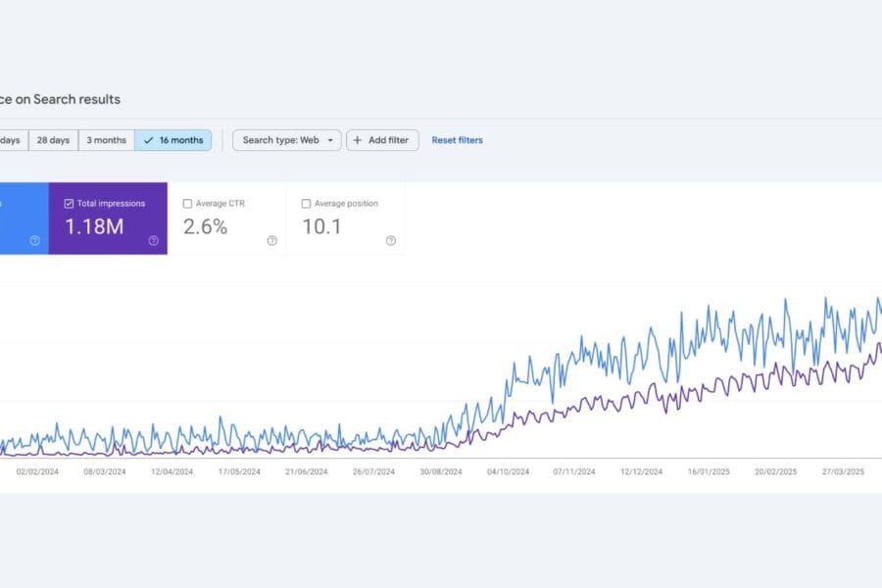The height and width of the screenshot is (588, 882).
Task: Click the plus icon beside Add filter
Action: pyautogui.click(x=358, y=140)
